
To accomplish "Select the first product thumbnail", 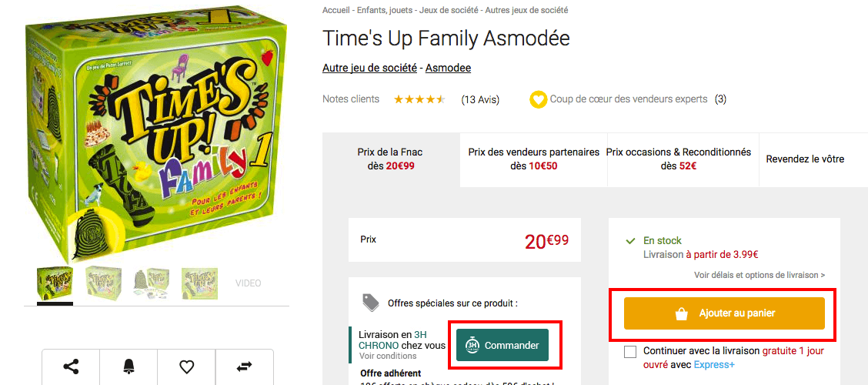I will [x=55, y=283].
